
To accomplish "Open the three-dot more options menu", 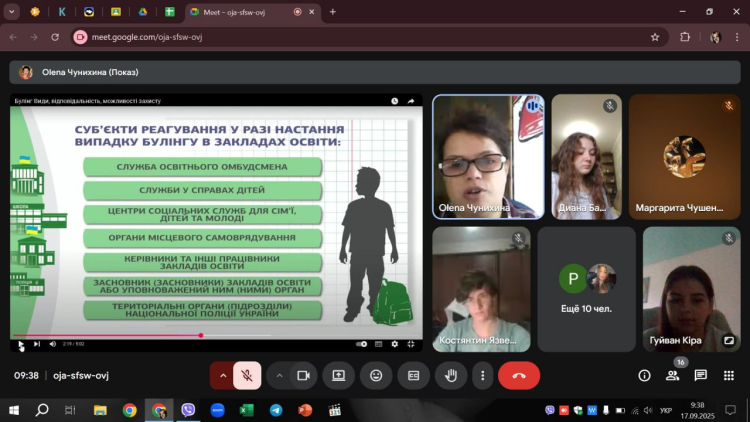I will tap(483, 375).
